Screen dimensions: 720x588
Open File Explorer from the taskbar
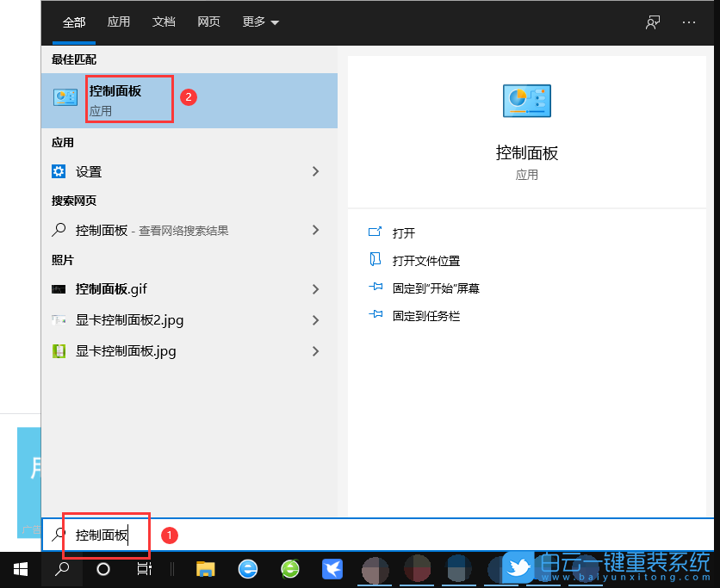tap(204, 569)
